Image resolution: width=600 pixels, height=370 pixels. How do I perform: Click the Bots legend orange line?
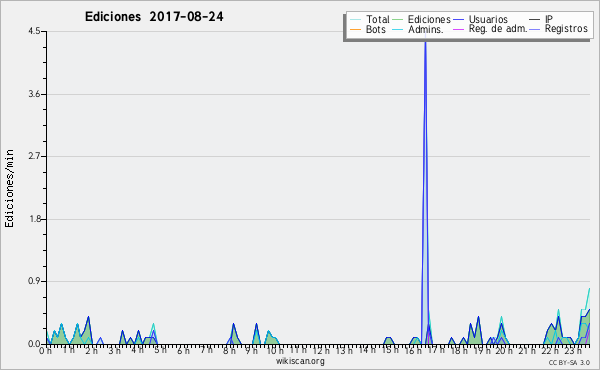coord(355,29)
